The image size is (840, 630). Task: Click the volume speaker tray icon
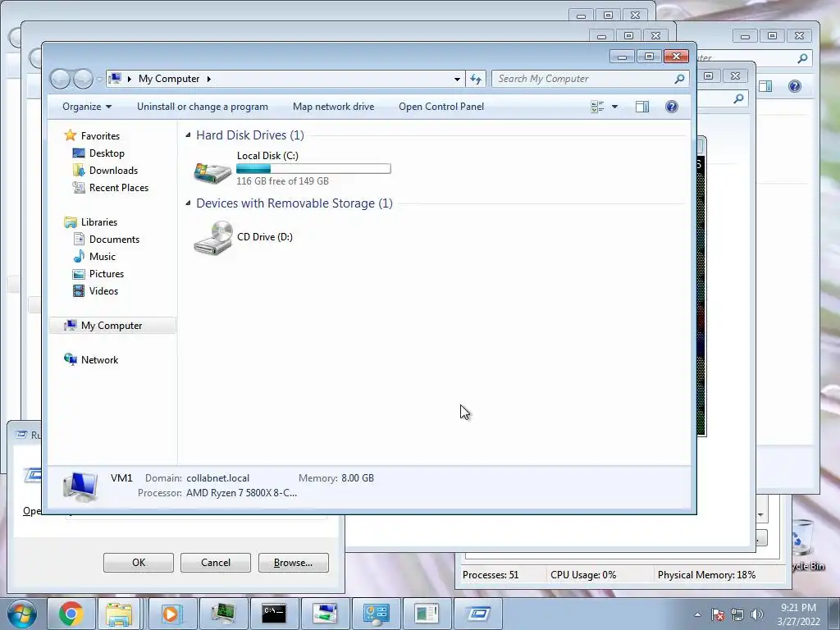point(757,614)
